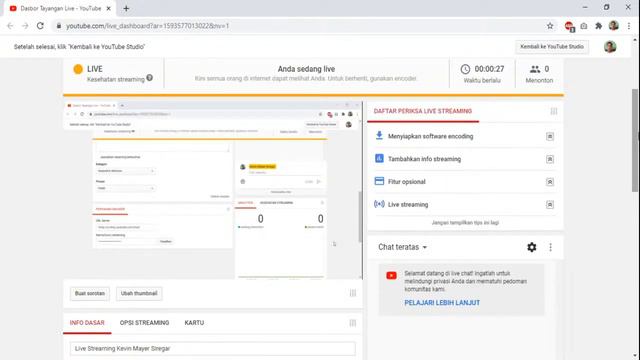Switch to the INFO DASAR tab
640x360 pixels.
point(87,322)
